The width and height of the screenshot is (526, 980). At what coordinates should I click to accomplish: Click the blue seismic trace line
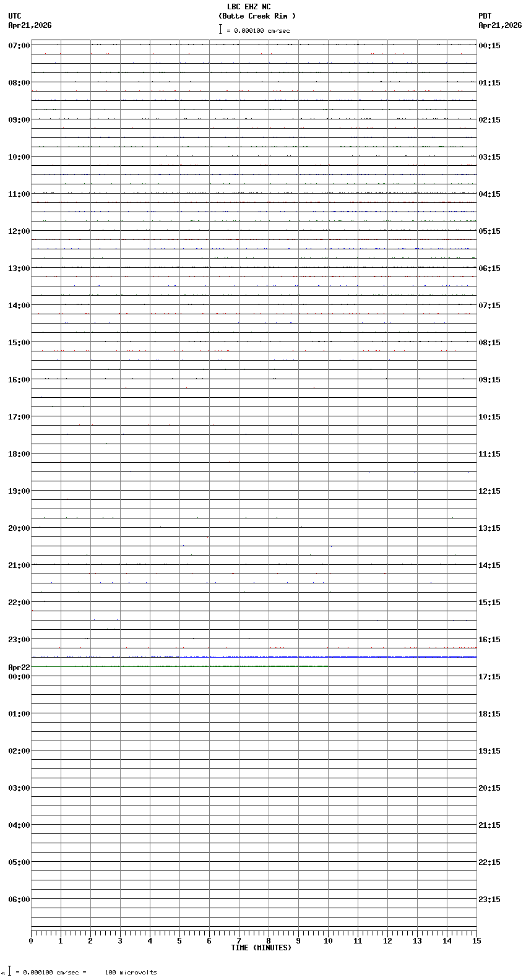click(x=328, y=657)
